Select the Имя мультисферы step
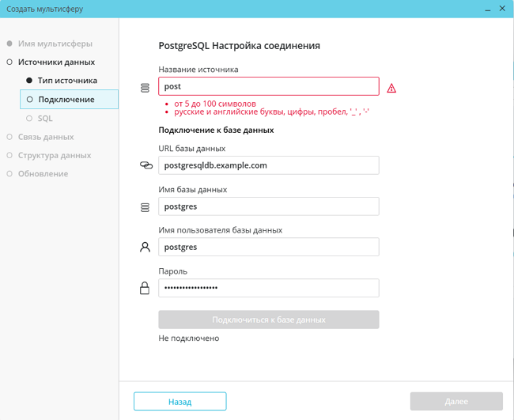The width and height of the screenshot is (514, 420). click(55, 44)
